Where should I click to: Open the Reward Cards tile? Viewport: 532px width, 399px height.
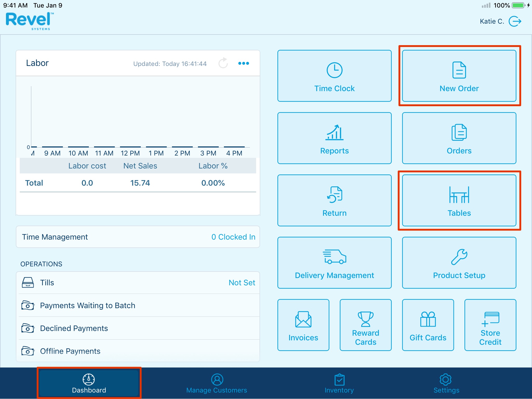tap(365, 325)
